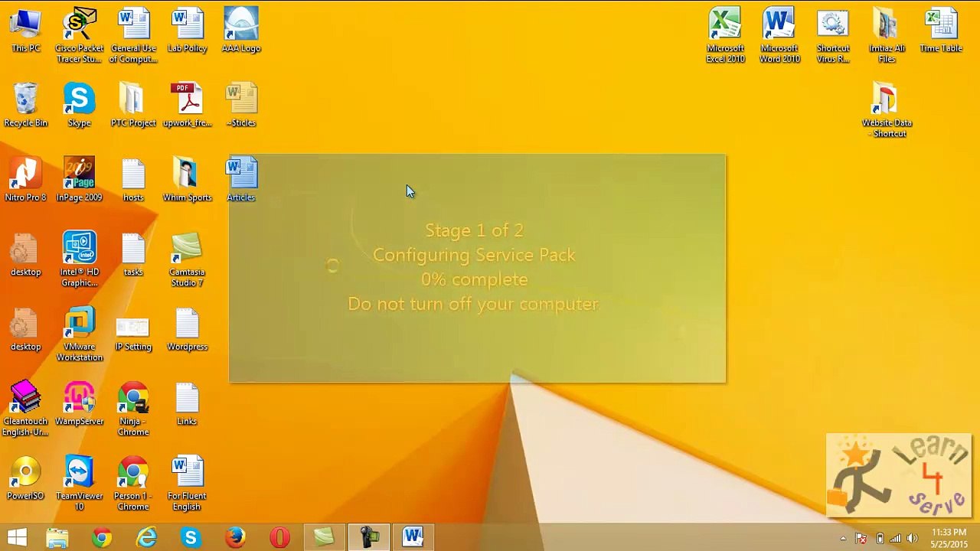Launch Internet Explorer from the taskbar
The image size is (980, 551).
[x=146, y=537]
